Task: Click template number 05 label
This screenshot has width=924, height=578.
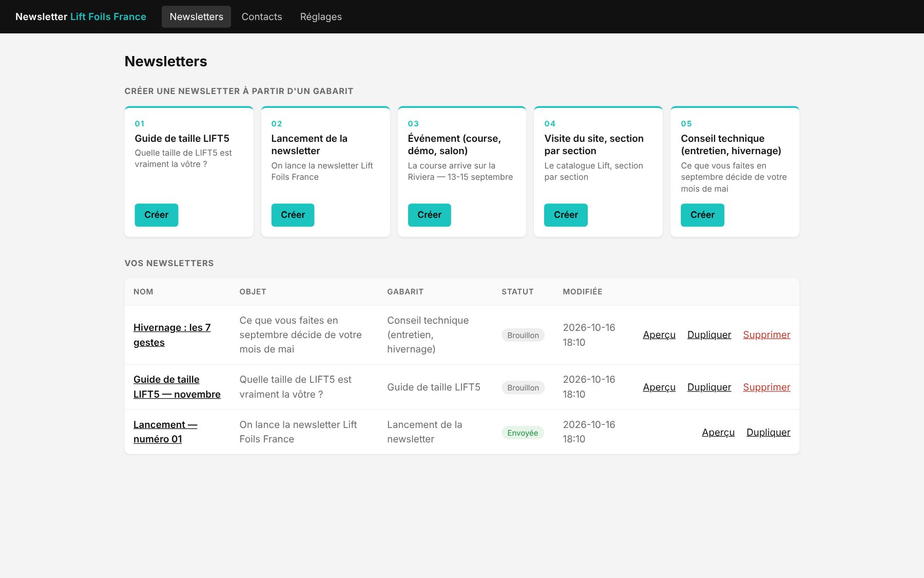Action: coord(686,123)
